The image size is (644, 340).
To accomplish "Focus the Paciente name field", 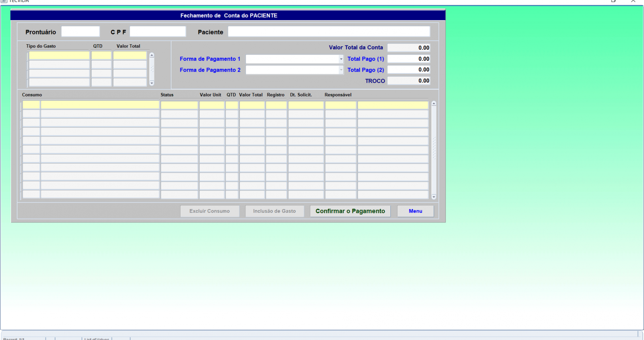I will click(329, 32).
